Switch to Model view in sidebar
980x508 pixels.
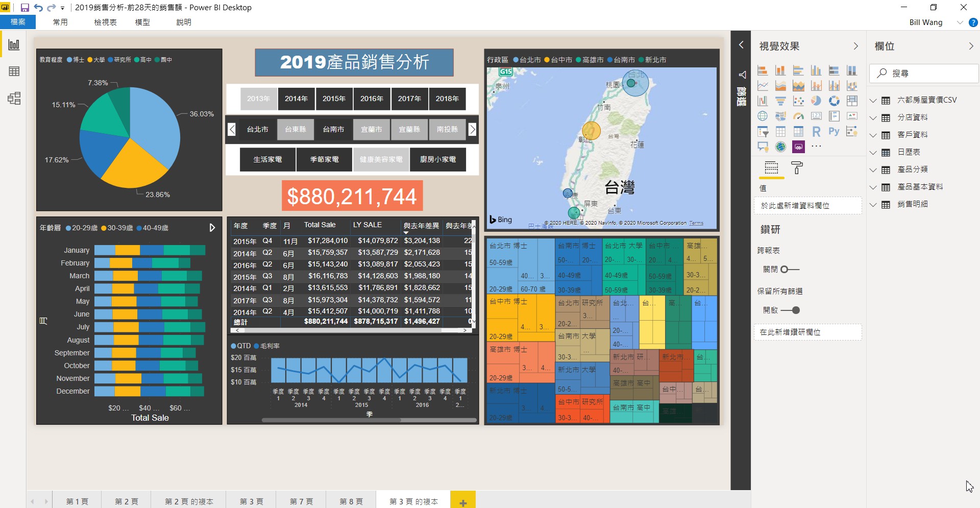tap(14, 98)
